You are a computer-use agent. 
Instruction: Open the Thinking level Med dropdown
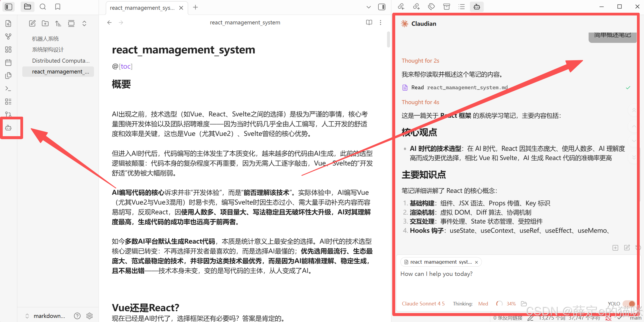483,304
